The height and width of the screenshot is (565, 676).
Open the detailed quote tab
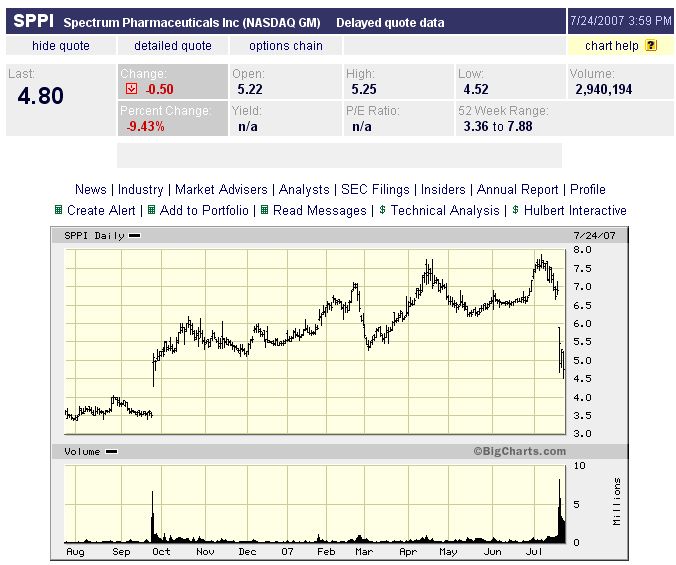tap(173, 46)
